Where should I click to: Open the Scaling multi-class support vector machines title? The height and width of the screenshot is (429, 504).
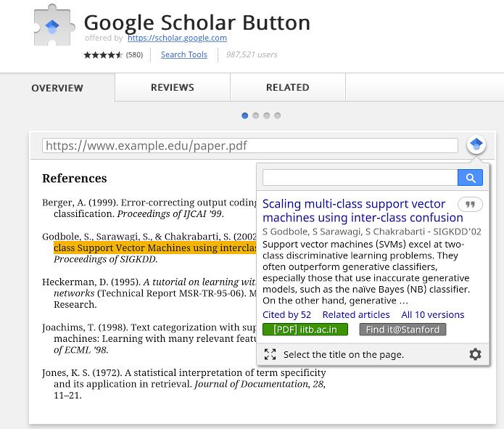(363, 211)
